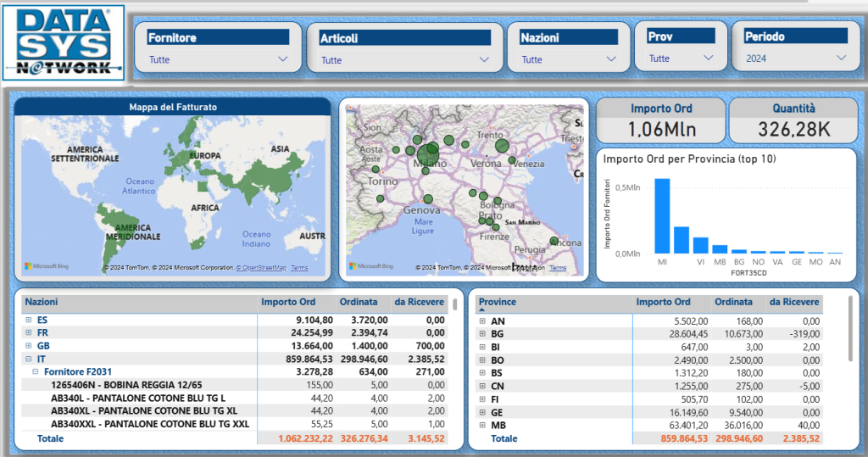This screenshot has height=457, width=868.
Task: Select the Importo Ord card
Action: click(x=660, y=120)
